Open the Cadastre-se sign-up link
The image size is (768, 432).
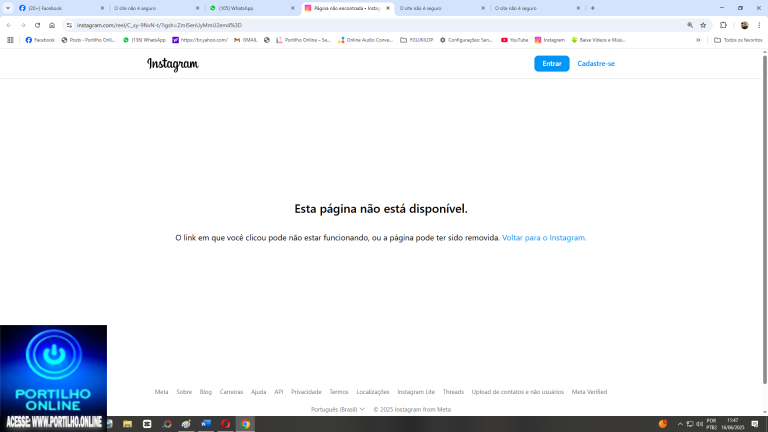(x=596, y=64)
